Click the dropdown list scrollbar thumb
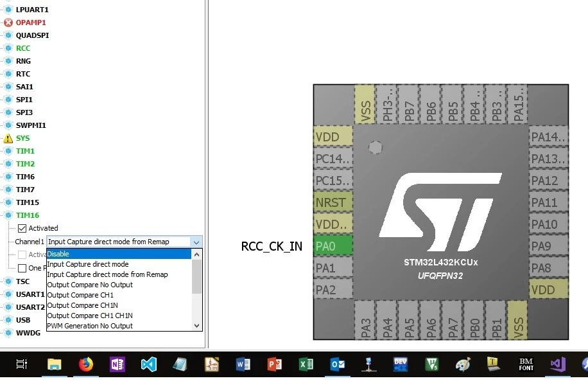This screenshot has width=588, height=392. (196, 276)
